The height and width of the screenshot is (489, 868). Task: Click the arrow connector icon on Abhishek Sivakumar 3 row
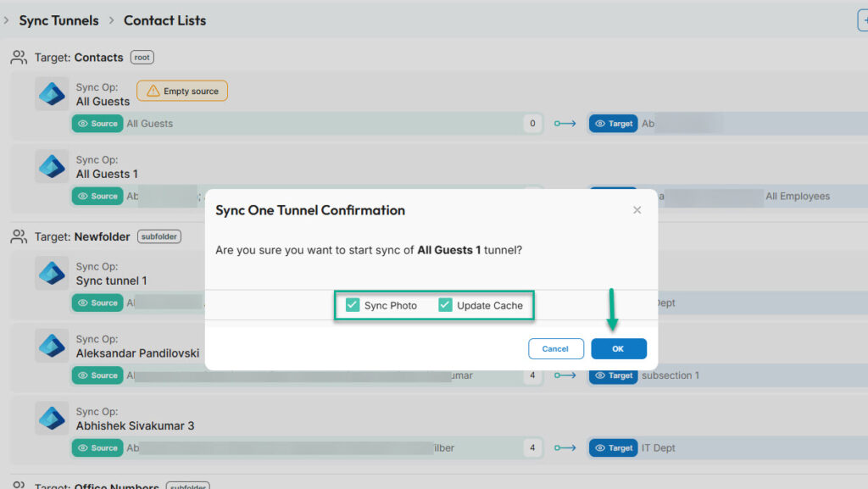566,447
